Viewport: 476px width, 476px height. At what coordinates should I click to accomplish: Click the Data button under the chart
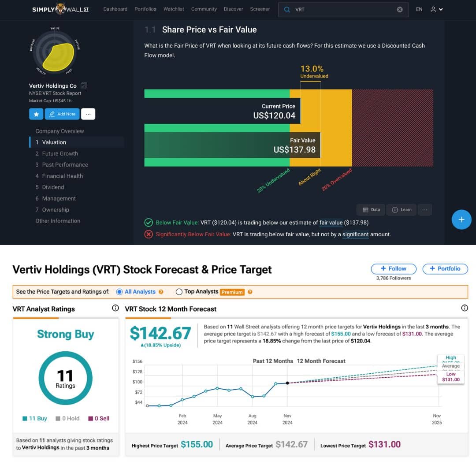tap(371, 210)
